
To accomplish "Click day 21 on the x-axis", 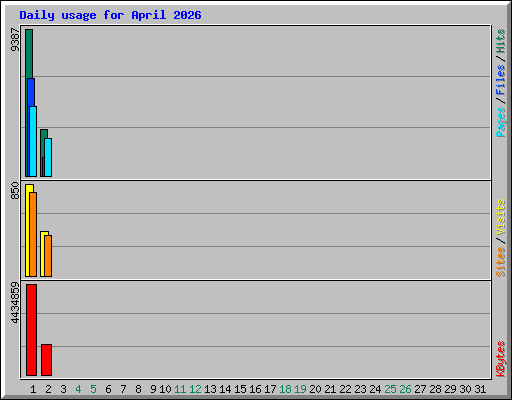I will pos(330,389).
